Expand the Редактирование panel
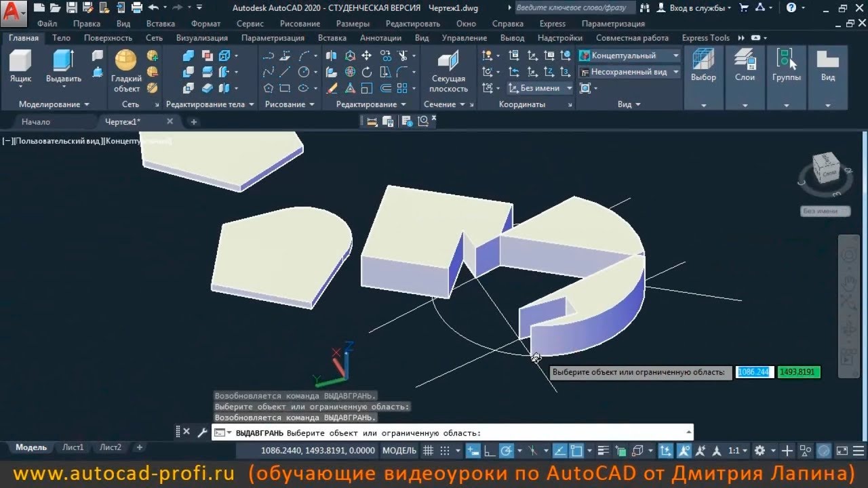 pos(371,104)
